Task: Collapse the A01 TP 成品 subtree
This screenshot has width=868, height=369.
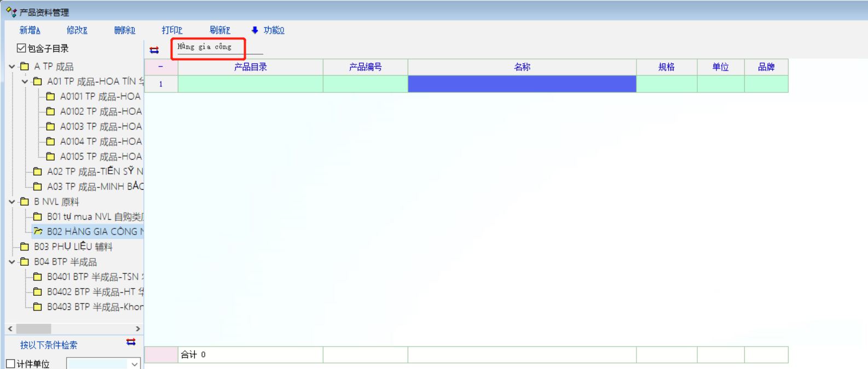Action: [25, 81]
